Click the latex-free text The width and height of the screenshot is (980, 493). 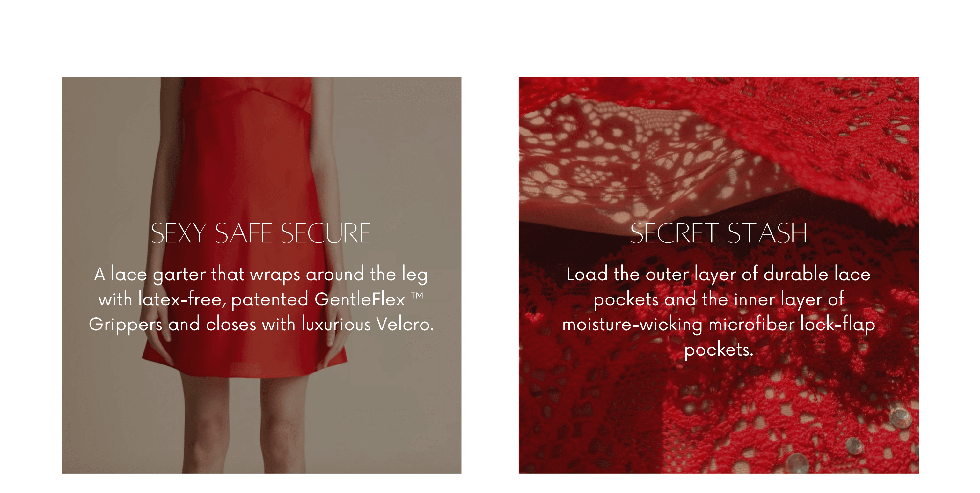coord(182,299)
